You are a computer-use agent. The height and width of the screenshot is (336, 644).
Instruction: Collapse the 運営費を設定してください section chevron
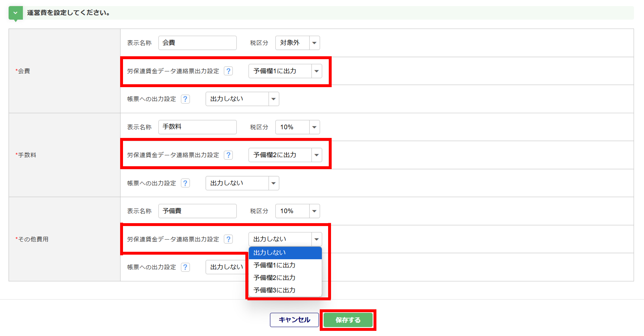point(15,13)
